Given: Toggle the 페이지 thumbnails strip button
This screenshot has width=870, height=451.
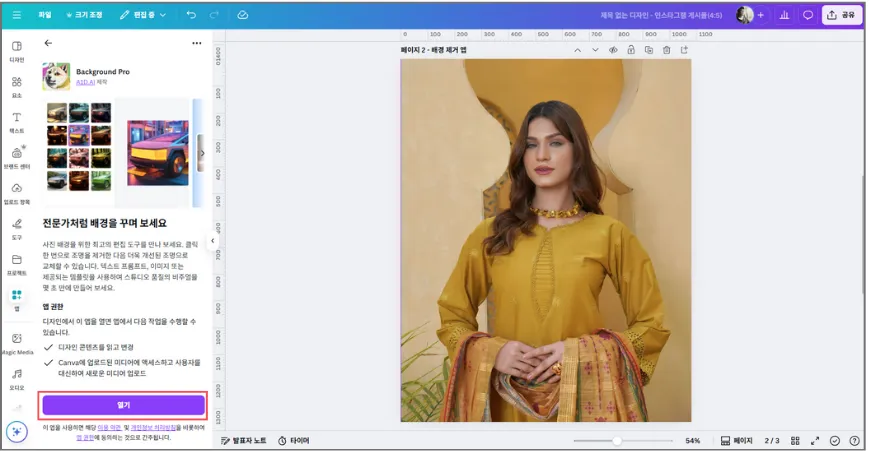Looking at the screenshot, I should (736, 440).
